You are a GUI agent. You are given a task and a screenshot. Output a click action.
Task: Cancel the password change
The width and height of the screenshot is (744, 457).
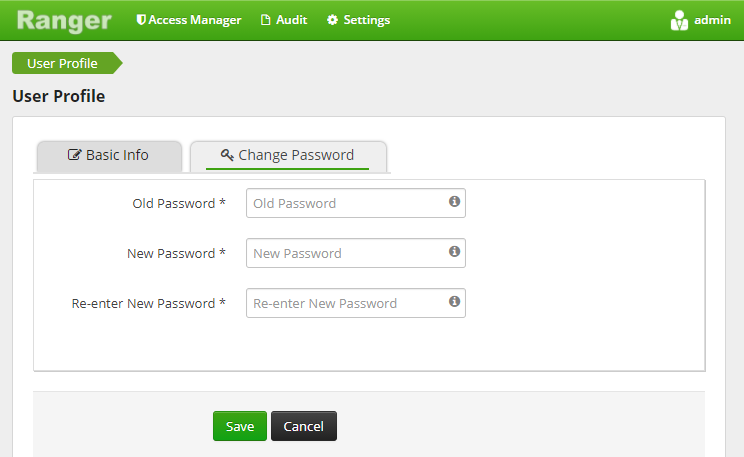tap(304, 426)
